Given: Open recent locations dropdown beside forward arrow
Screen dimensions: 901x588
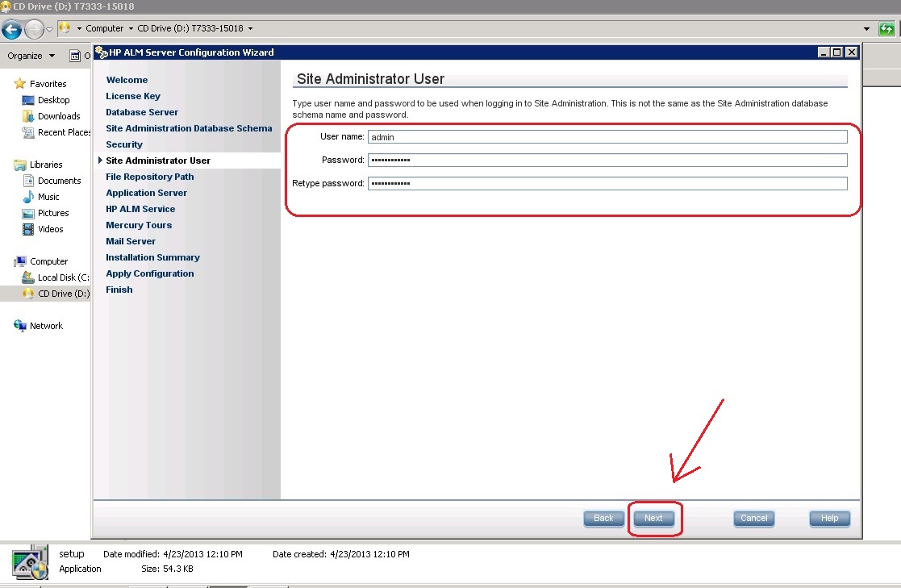Looking at the screenshot, I should (x=49, y=29).
